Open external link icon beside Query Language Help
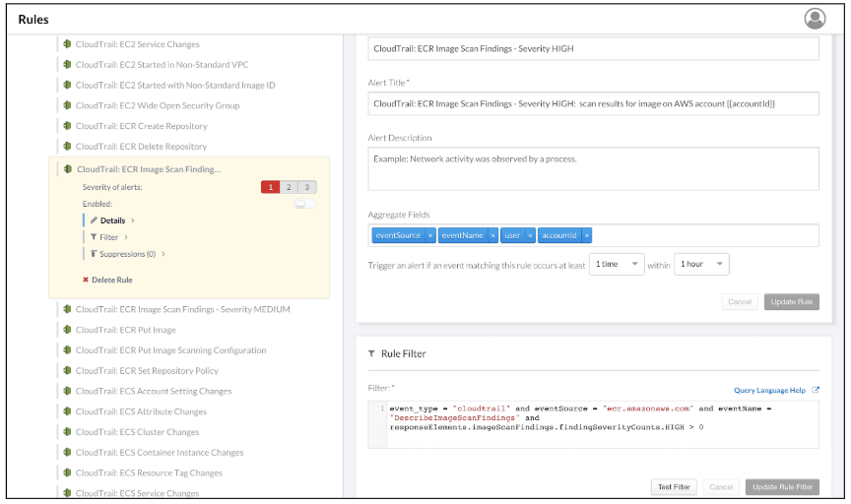Image resolution: width=851 pixels, height=504 pixels. (x=816, y=390)
